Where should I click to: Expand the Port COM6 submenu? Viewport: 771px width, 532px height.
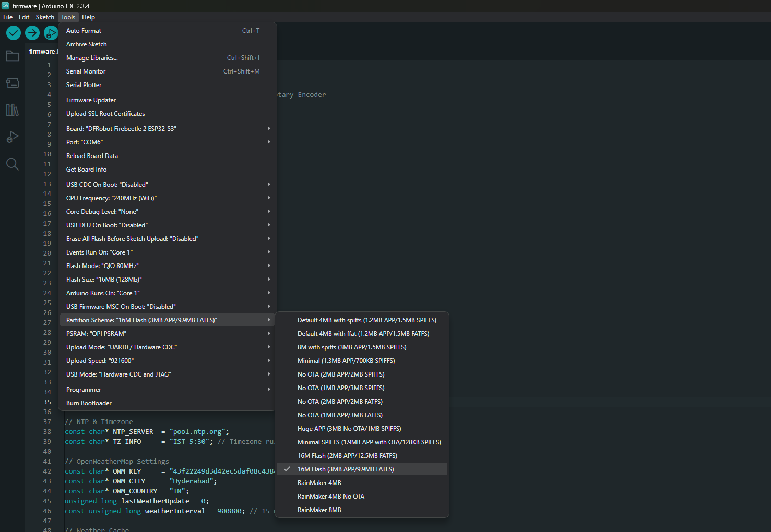168,142
